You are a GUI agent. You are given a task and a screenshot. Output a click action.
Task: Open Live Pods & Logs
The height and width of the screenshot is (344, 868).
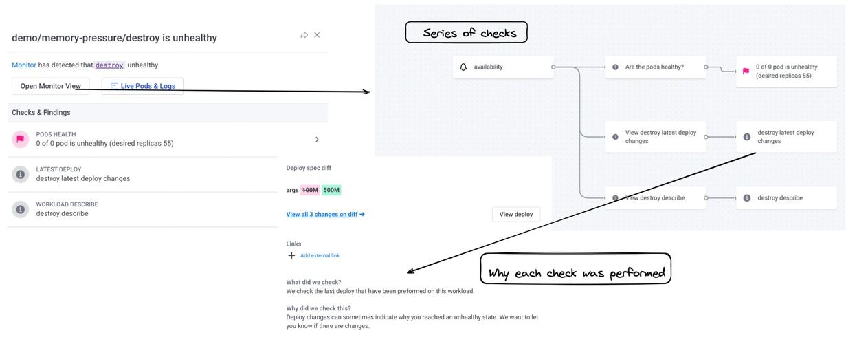click(x=142, y=86)
